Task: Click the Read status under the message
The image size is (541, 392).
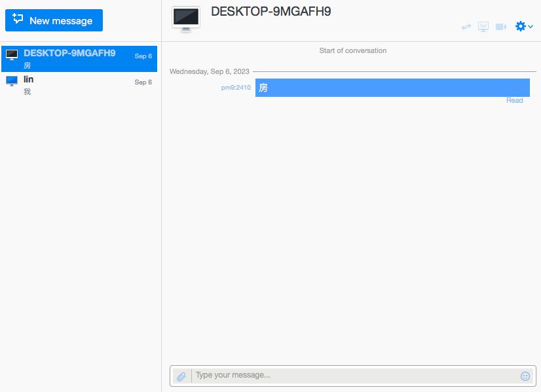Action: (x=514, y=101)
